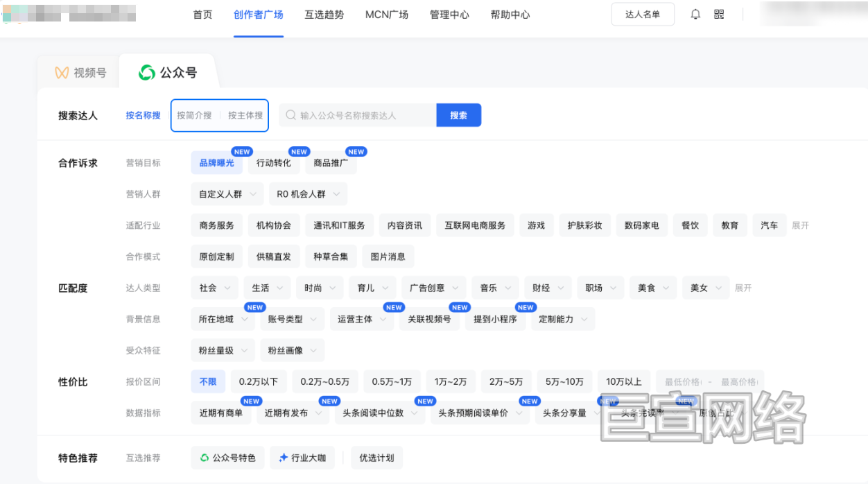
Task: Select 原创定制 cooperation mode
Action: click(217, 257)
